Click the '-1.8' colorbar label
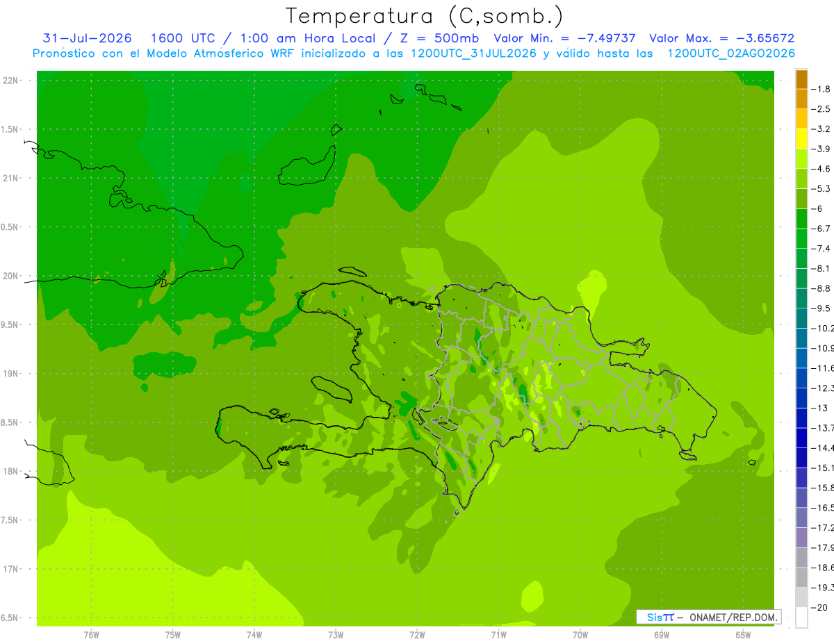 click(x=821, y=89)
